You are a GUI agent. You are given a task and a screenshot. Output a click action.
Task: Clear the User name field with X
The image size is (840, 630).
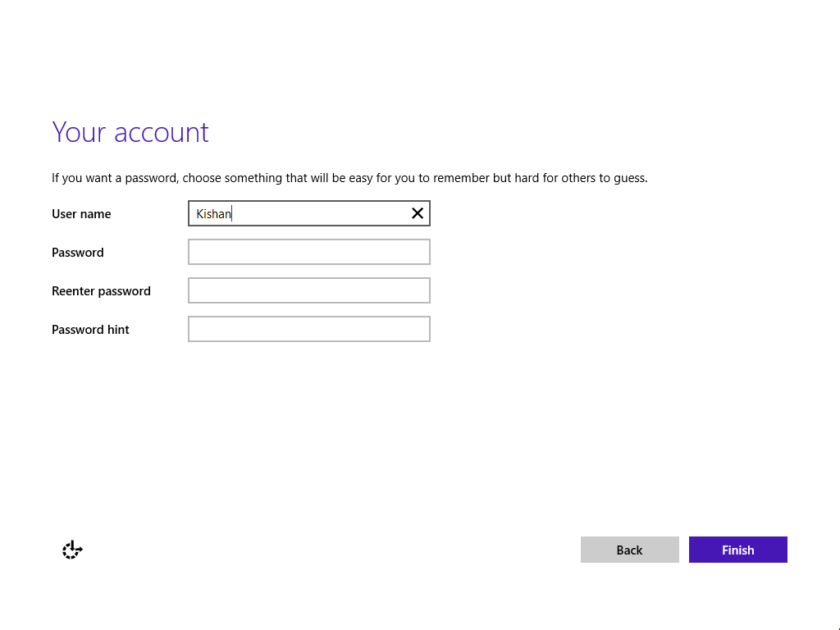(x=418, y=213)
